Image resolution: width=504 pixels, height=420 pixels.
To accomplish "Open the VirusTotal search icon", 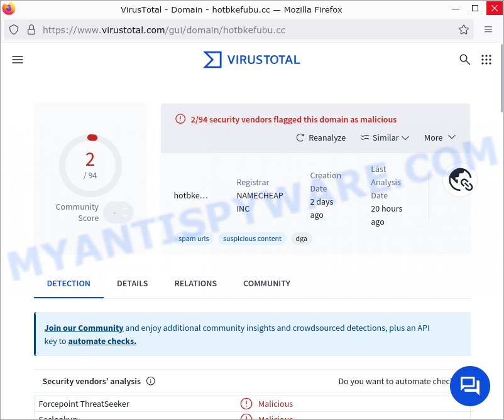I will 464,60.
